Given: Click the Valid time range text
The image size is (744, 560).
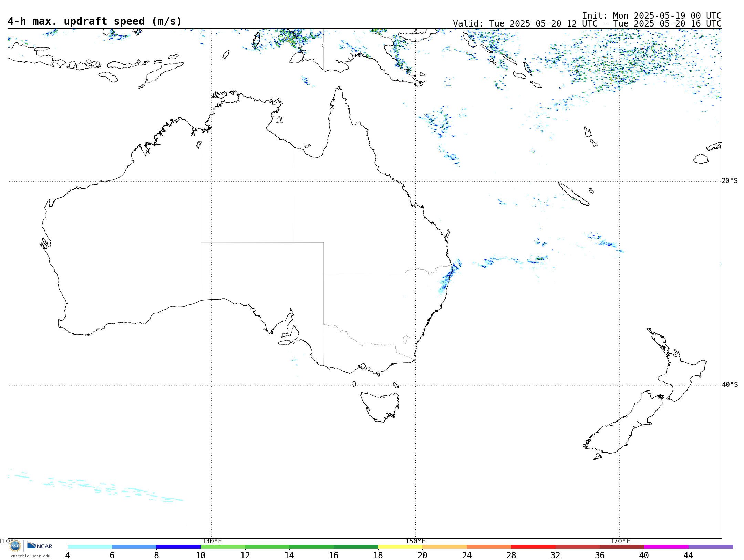Looking at the screenshot, I should pyautogui.click(x=587, y=24).
